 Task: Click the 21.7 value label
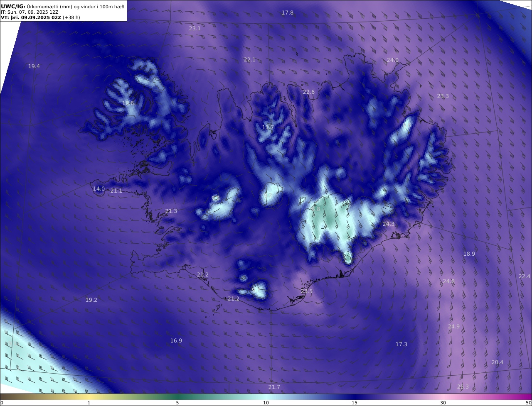[274, 387]
